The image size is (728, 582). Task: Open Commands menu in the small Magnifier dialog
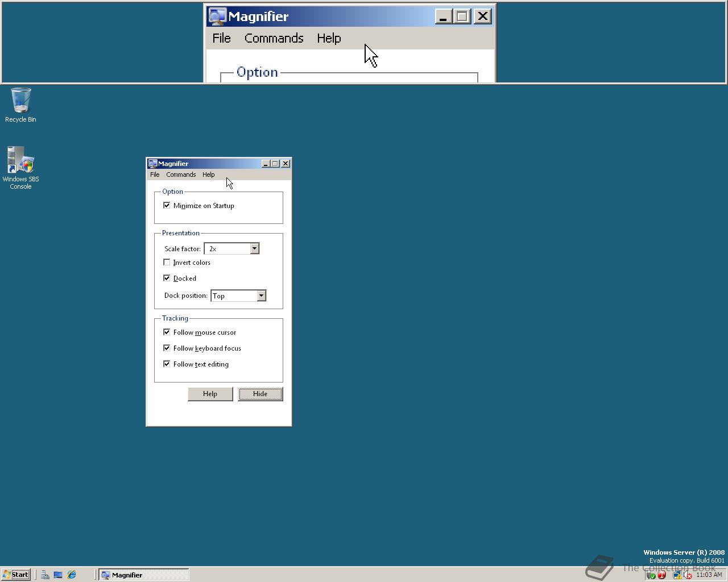click(x=181, y=174)
